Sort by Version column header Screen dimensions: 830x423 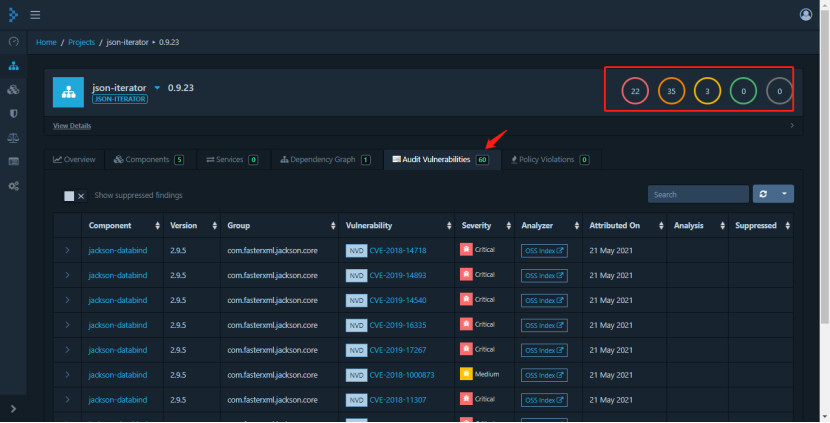(x=192, y=226)
